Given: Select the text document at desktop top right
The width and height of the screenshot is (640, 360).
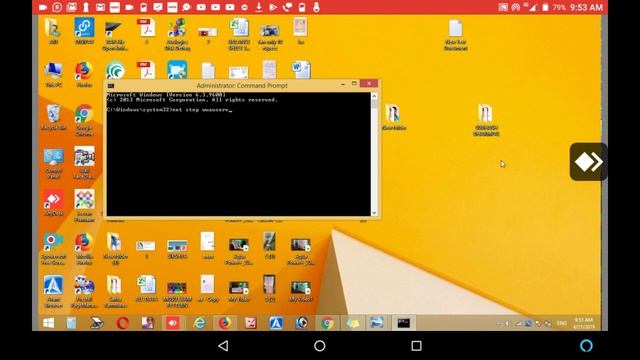Looking at the screenshot, I should point(456,35).
